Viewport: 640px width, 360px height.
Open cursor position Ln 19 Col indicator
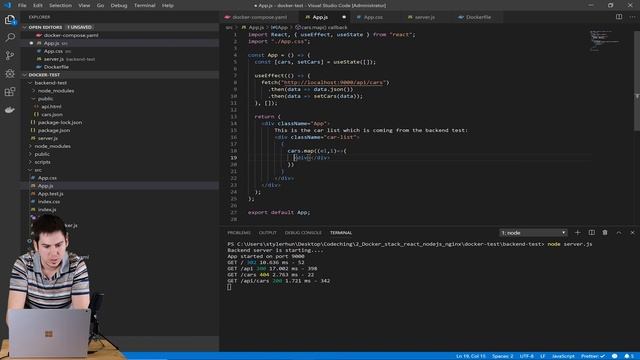tap(471, 356)
